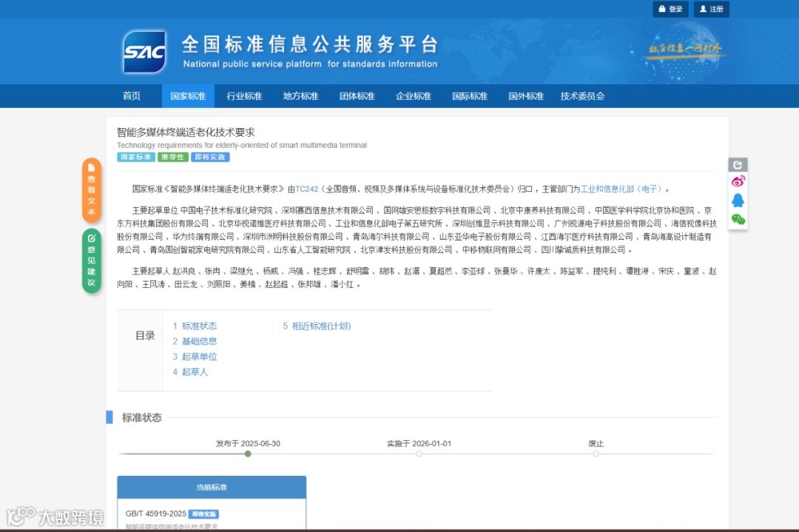Click the 发布于 2025-06-30 timeline dot
This screenshot has width=799, height=532.
pos(248,454)
